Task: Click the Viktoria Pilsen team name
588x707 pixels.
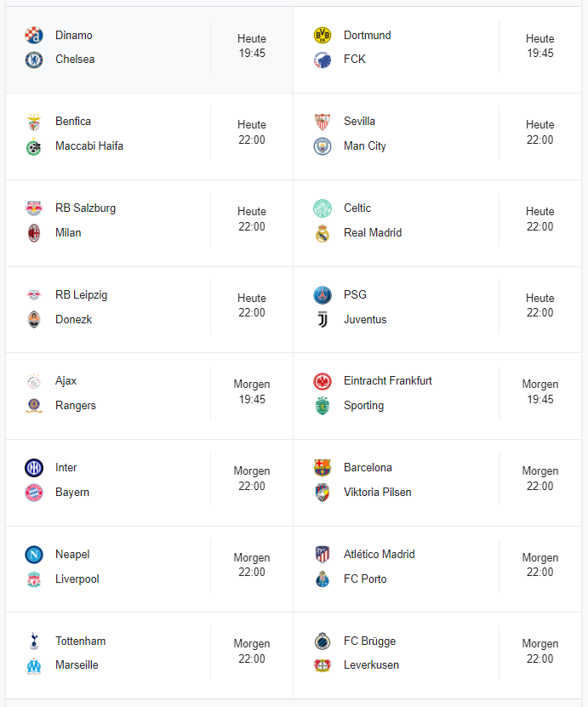Action: tap(378, 492)
